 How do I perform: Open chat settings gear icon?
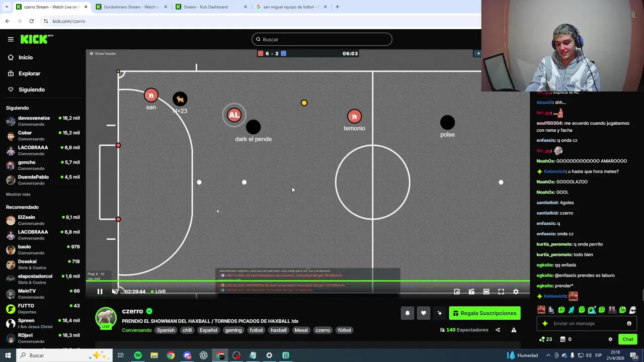click(x=610, y=339)
